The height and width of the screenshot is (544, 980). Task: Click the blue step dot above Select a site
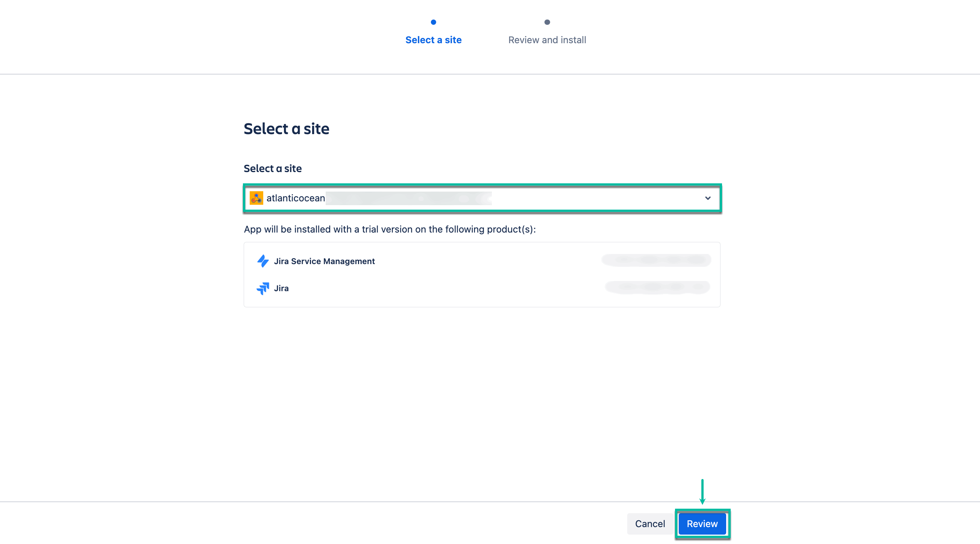(x=433, y=22)
